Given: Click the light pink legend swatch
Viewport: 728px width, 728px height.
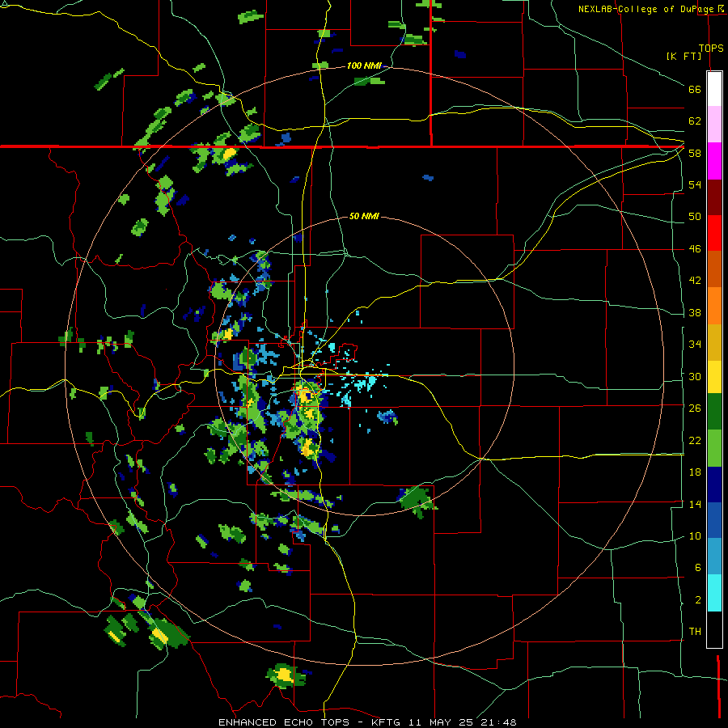Looking at the screenshot, I should pyautogui.click(x=714, y=124).
